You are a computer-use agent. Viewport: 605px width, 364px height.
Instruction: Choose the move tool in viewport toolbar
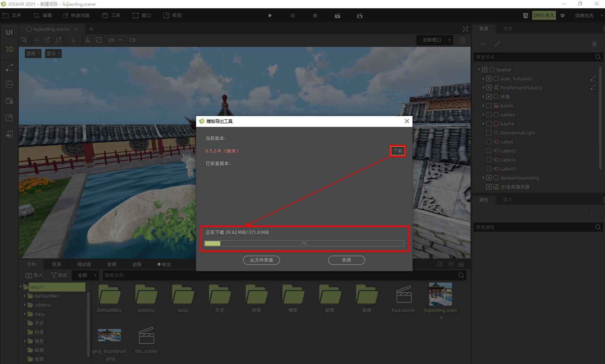point(37,40)
